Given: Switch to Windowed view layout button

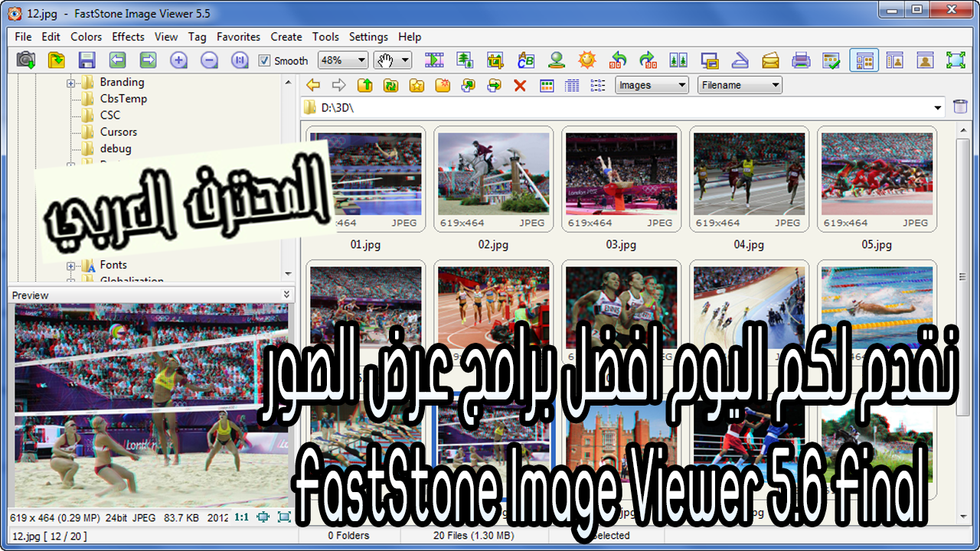Looking at the screenshot, I should (894, 60).
